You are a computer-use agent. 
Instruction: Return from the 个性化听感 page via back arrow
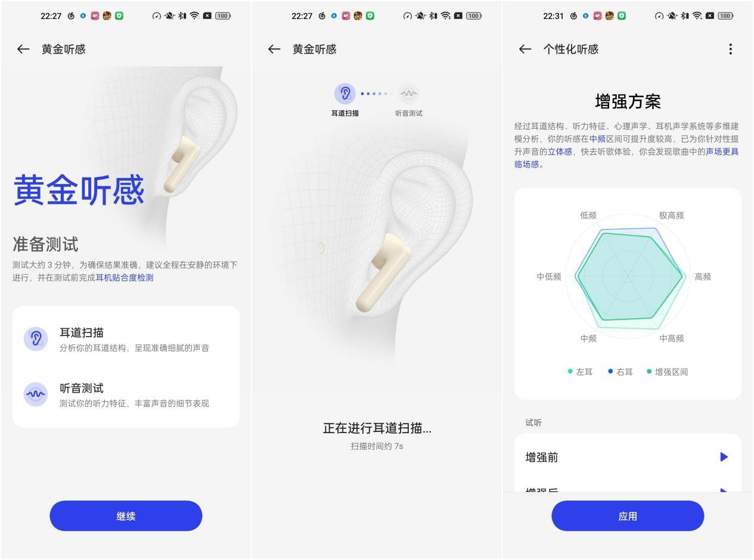525,49
